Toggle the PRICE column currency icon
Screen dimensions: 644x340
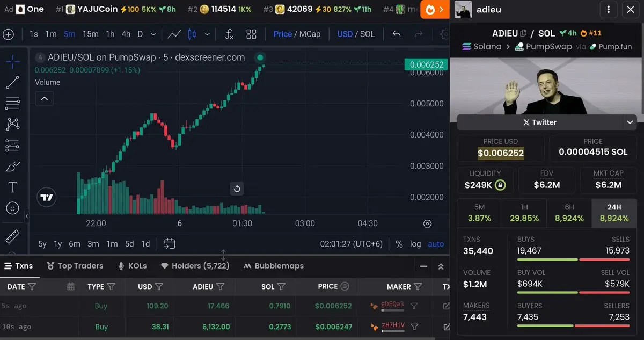coord(345,286)
